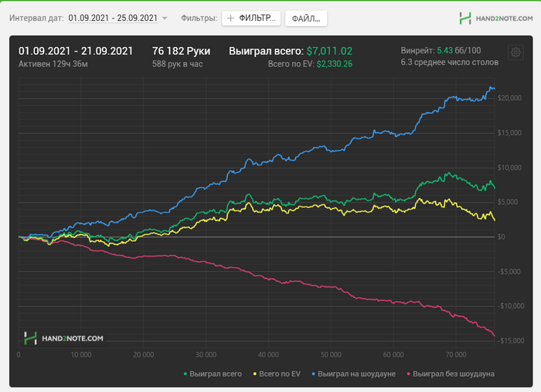The image size is (541, 392).
Task: Open the ФИЛЬТР... filter button
Action: (x=251, y=19)
